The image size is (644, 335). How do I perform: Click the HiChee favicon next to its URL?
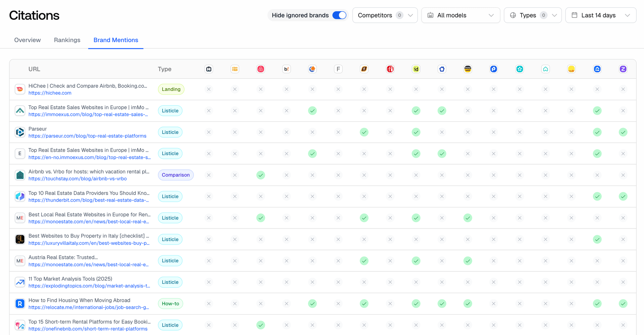(x=20, y=89)
